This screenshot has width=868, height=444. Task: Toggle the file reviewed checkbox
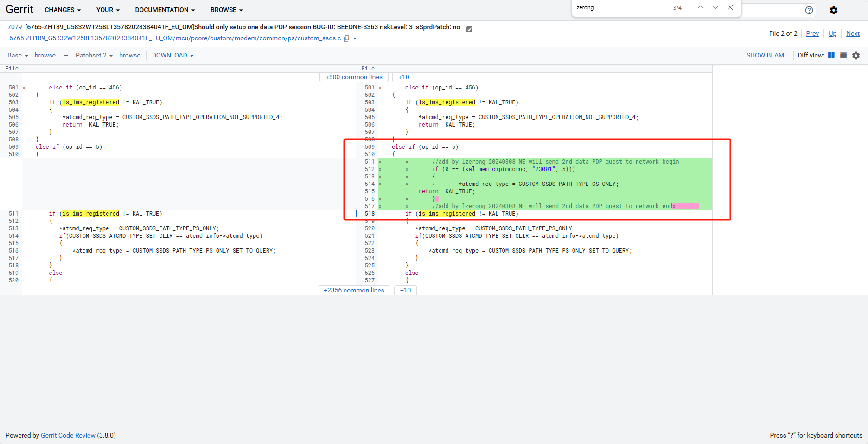[469, 29]
